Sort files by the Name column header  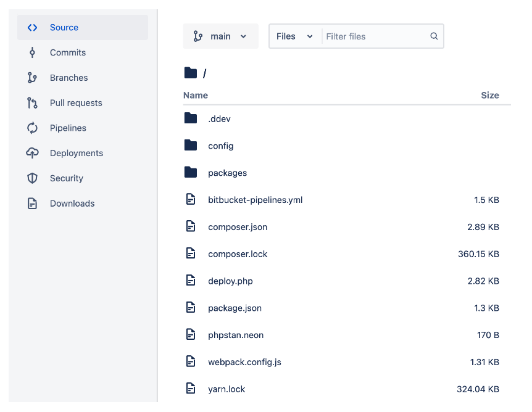(x=196, y=95)
